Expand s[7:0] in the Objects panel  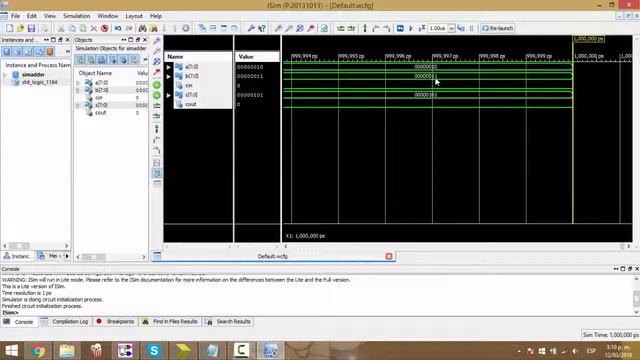78,105
